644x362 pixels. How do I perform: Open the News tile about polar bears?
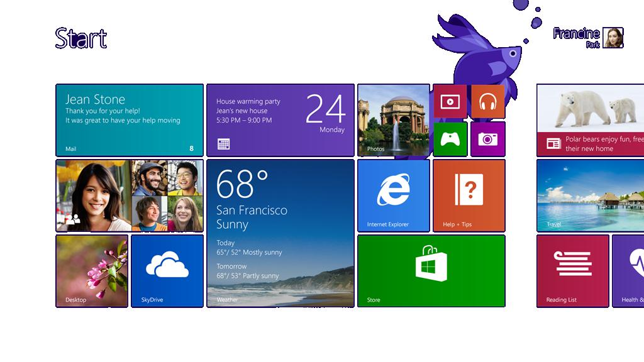click(x=590, y=120)
